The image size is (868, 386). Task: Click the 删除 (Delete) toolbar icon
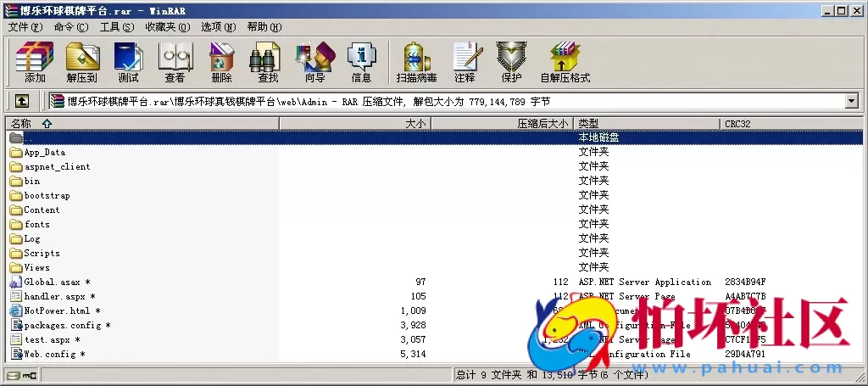coord(222,61)
